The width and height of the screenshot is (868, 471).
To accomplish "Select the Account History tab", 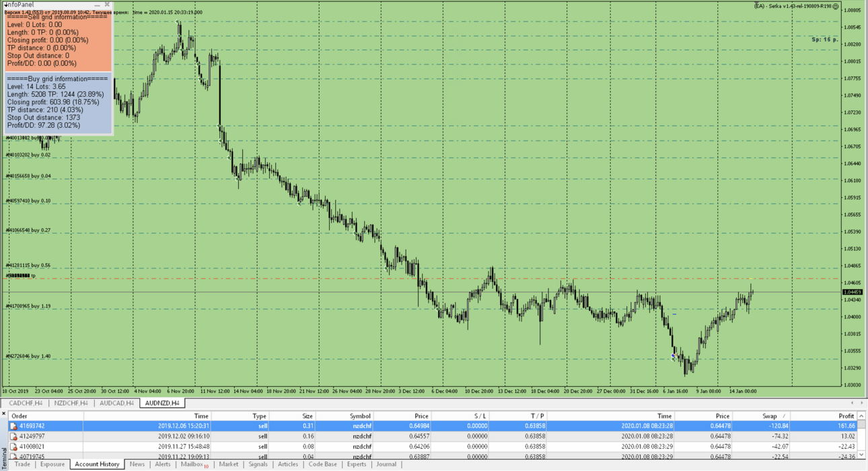I will click(97, 464).
